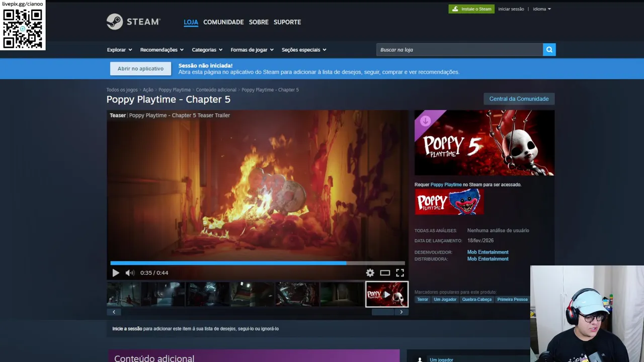Viewport: 644px width, 362px height.
Task: Play the teaser trailer video
Action: (116, 273)
